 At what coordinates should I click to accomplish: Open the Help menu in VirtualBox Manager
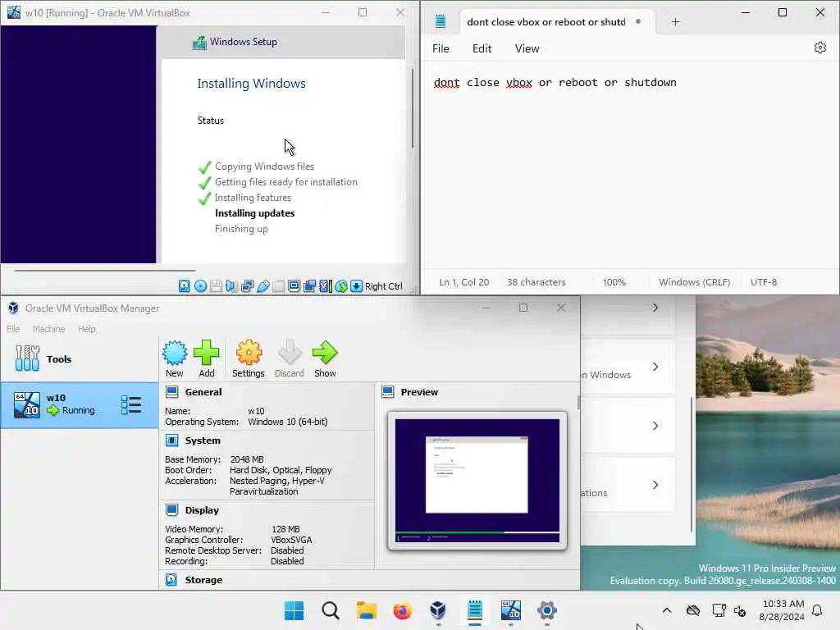tap(87, 329)
